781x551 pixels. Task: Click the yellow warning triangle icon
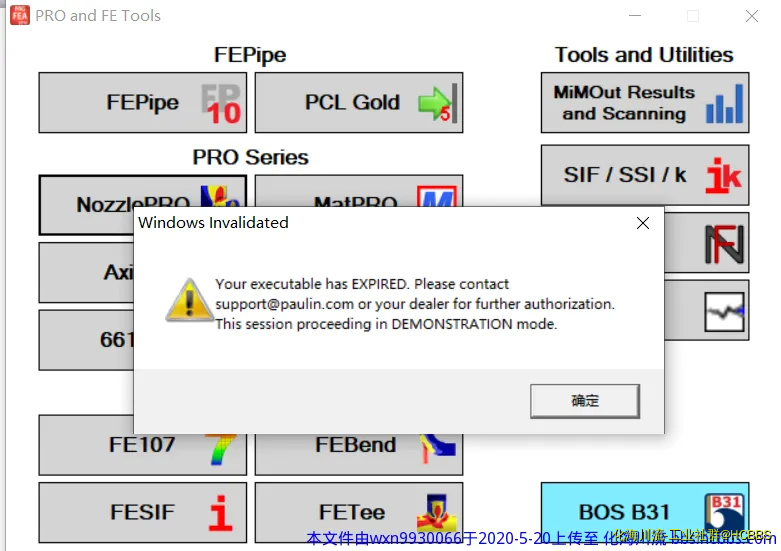click(185, 300)
